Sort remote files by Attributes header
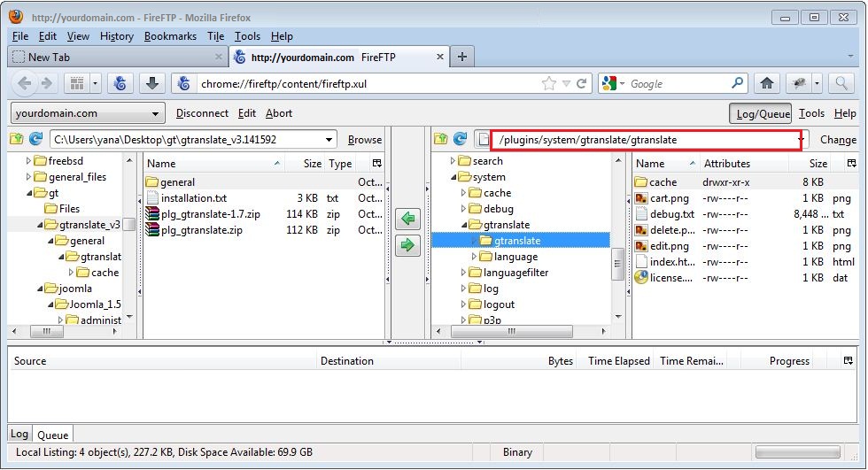The height and width of the screenshot is (470, 868). (743, 163)
